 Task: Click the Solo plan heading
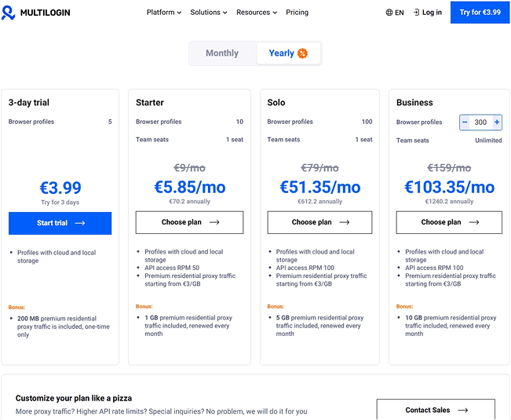[x=276, y=103]
